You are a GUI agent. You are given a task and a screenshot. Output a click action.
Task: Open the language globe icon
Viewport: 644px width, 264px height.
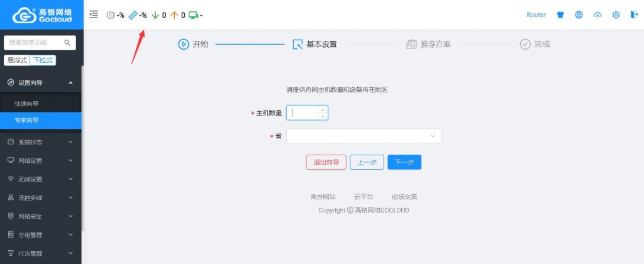579,14
